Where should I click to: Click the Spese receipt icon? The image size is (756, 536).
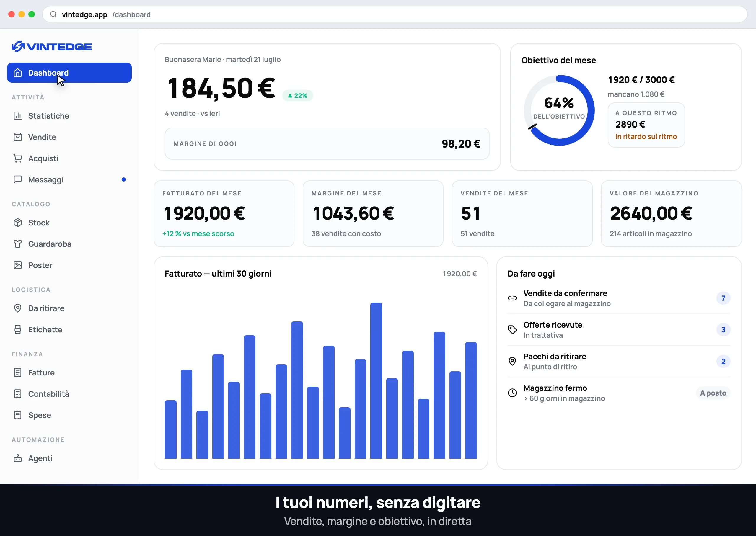coord(18,415)
